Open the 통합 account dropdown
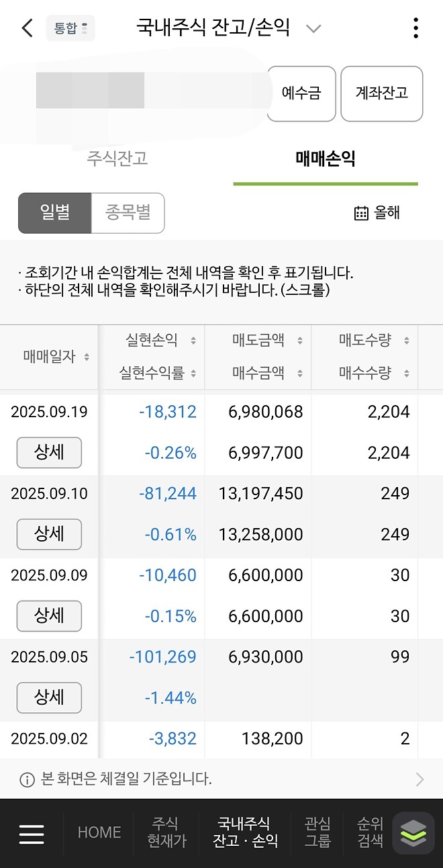The width and height of the screenshot is (443, 868). pyautogui.click(x=70, y=28)
